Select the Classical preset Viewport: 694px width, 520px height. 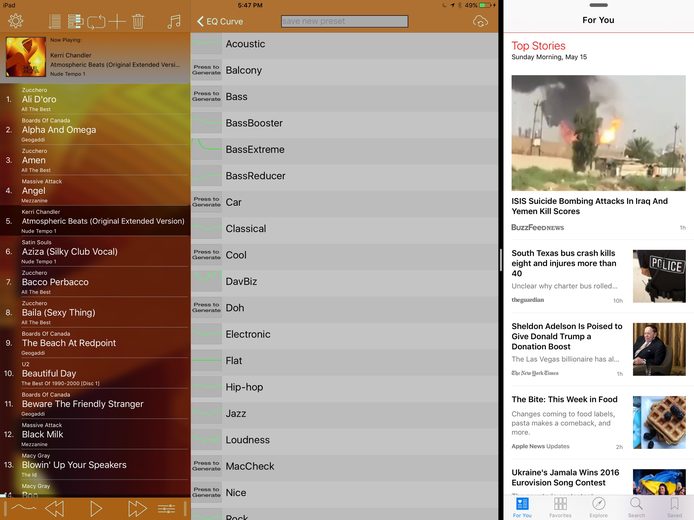coord(344,228)
